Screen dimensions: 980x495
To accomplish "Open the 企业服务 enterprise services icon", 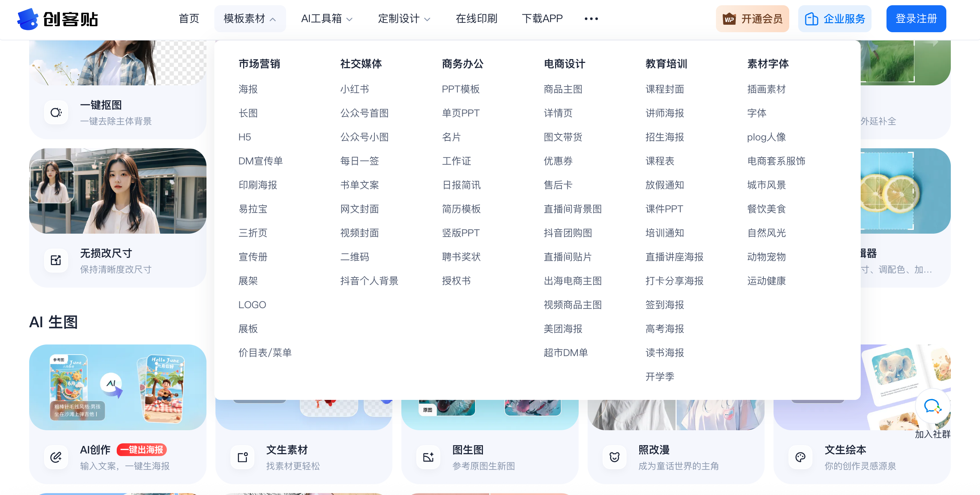I will coord(812,18).
